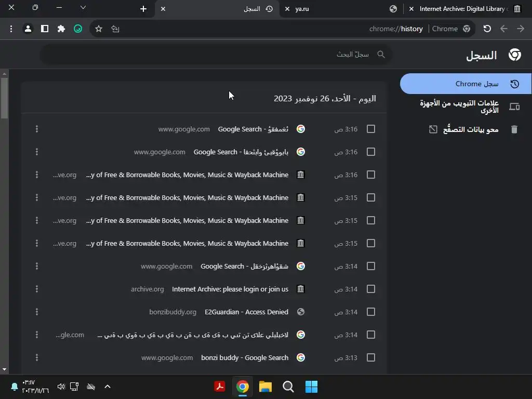Switch to the ya.ru tab
The height and width of the screenshot is (399, 532).
343,9
